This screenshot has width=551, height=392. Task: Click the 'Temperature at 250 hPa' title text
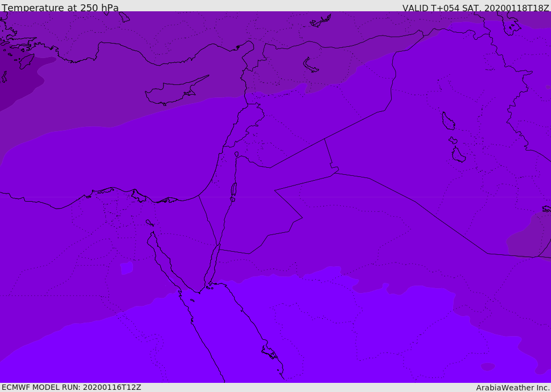pos(60,8)
